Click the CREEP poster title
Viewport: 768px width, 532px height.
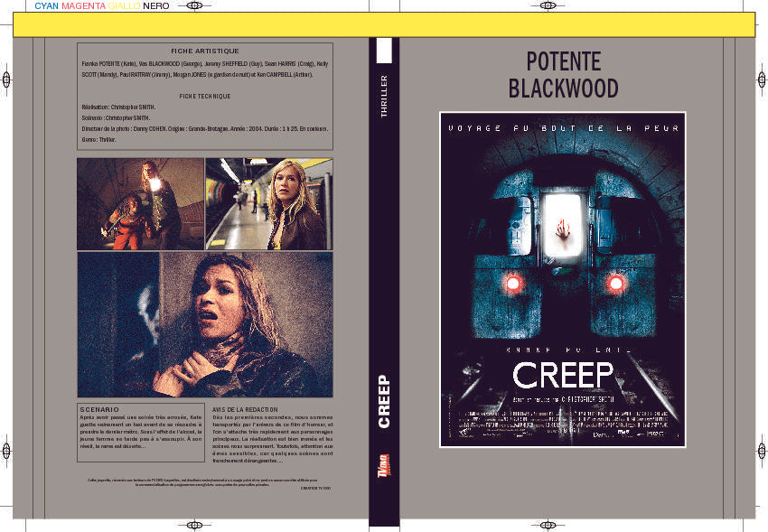click(x=563, y=374)
